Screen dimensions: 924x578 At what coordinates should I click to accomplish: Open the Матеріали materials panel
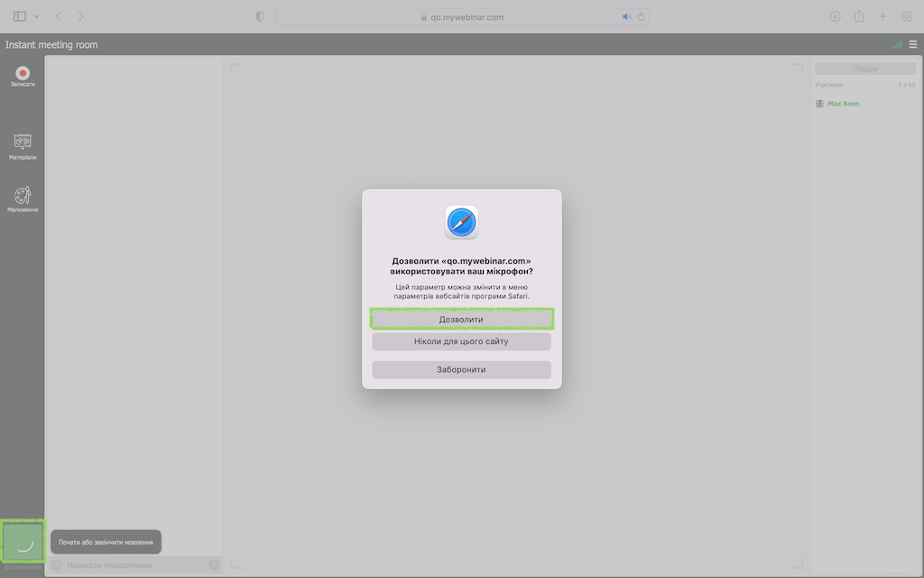(x=23, y=143)
